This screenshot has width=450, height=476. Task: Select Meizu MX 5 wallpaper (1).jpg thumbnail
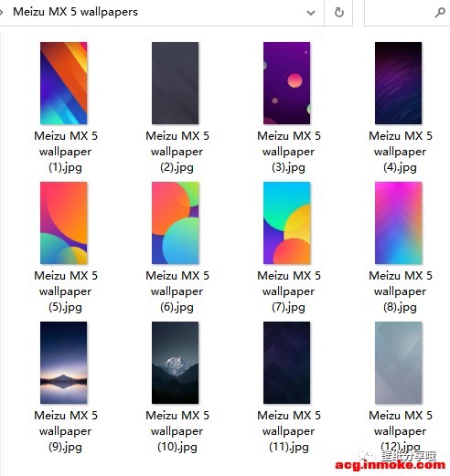(63, 83)
